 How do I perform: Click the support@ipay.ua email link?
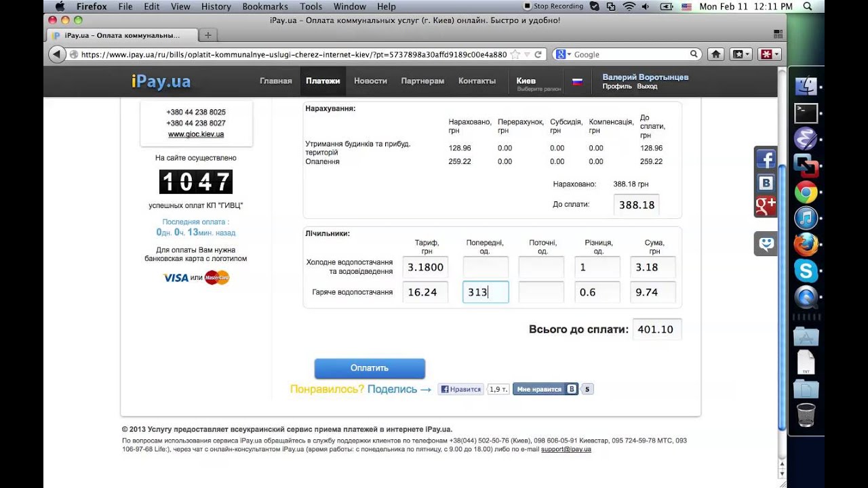(566, 449)
